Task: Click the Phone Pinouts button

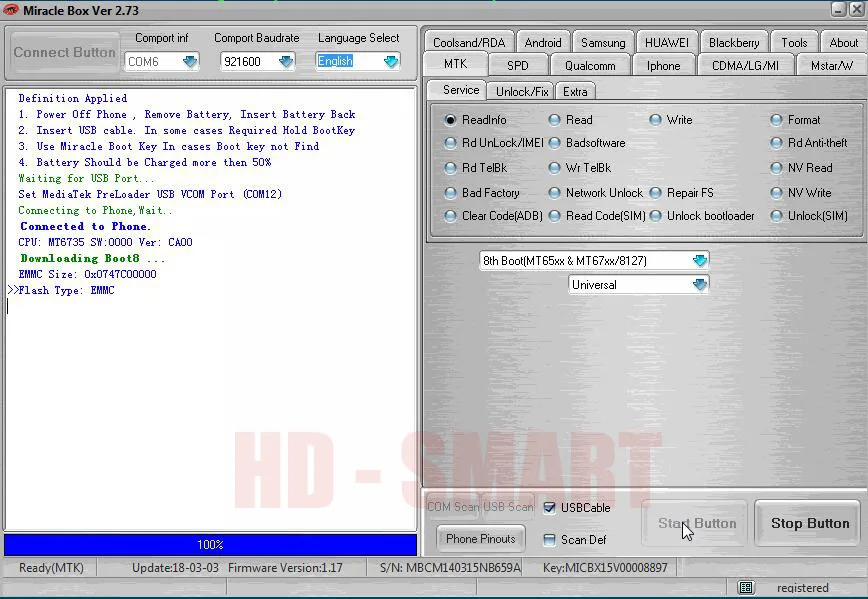Action: (480, 539)
